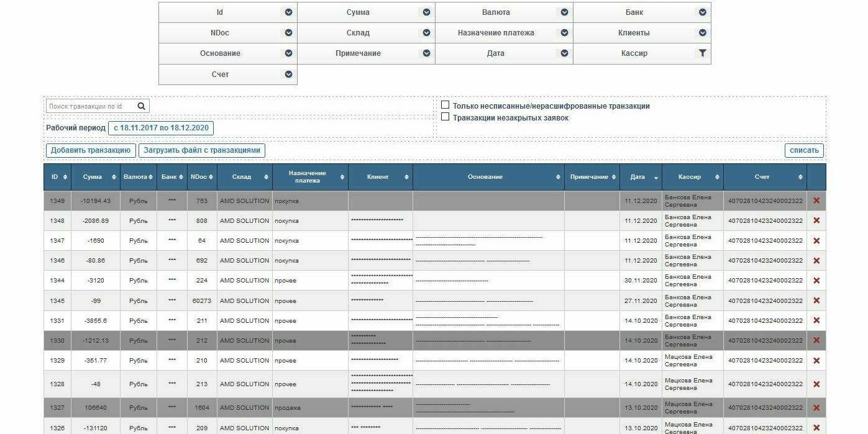Expand the Банк filter dropdown

(x=702, y=12)
